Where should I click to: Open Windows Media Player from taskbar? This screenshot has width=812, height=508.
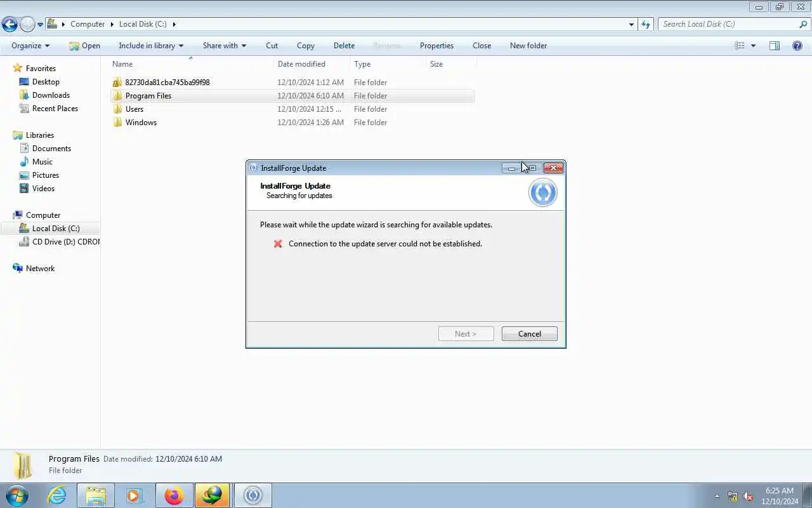(x=134, y=495)
